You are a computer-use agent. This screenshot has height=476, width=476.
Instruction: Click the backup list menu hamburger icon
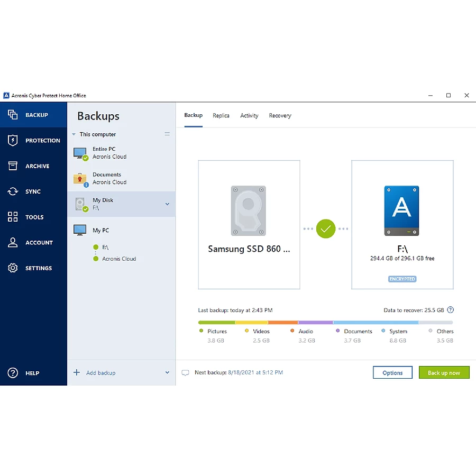pos(167,134)
